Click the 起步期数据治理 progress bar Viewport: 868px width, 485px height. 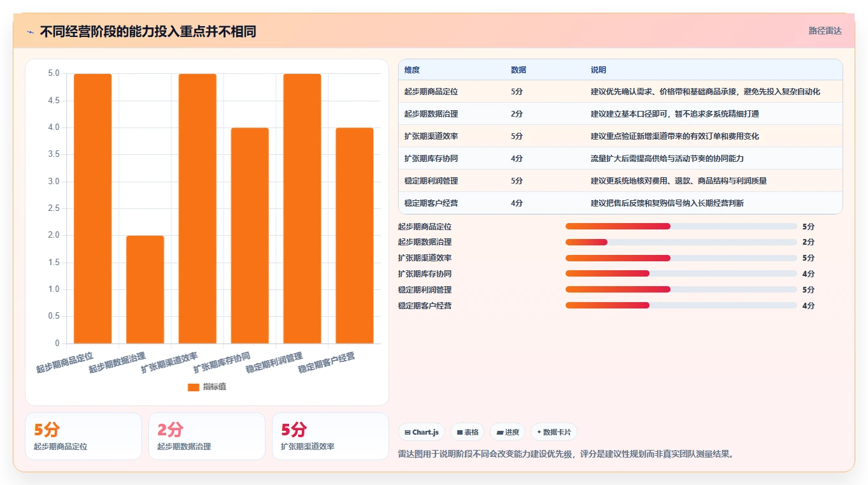pyautogui.click(x=681, y=242)
